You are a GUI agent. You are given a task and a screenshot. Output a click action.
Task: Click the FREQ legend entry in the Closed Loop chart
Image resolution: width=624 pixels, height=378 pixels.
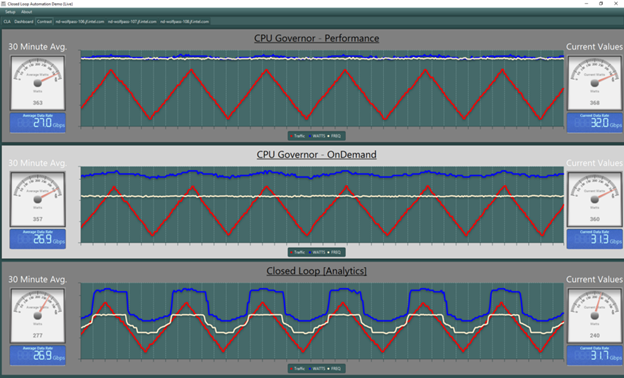(x=334, y=368)
